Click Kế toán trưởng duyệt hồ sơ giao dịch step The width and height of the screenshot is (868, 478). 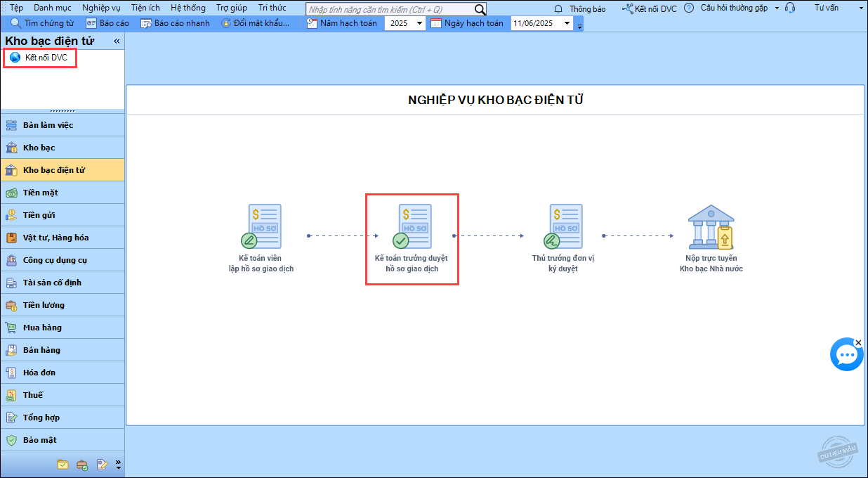(412, 238)
